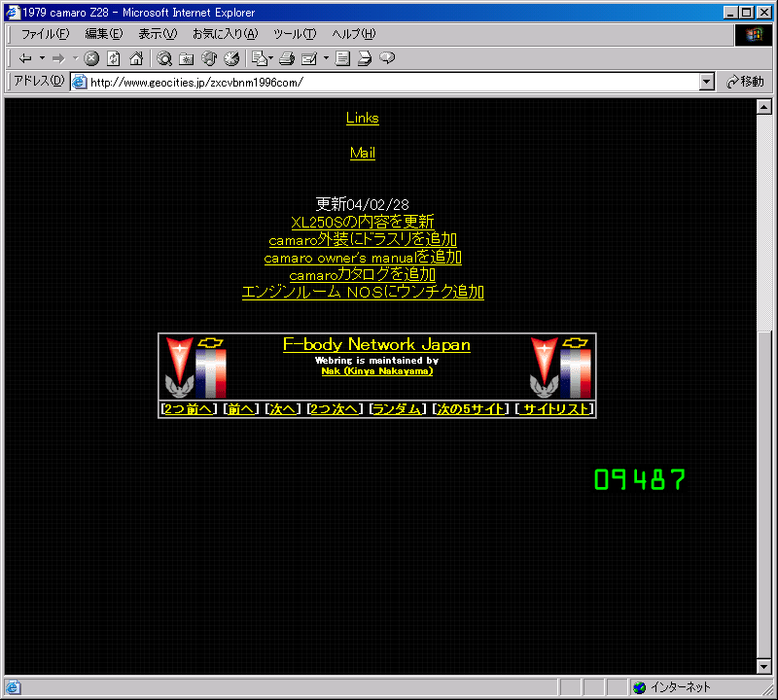This screenshot has height=700, width=778.
Task: Click the webring サイトリスト link
Action: 556,409
